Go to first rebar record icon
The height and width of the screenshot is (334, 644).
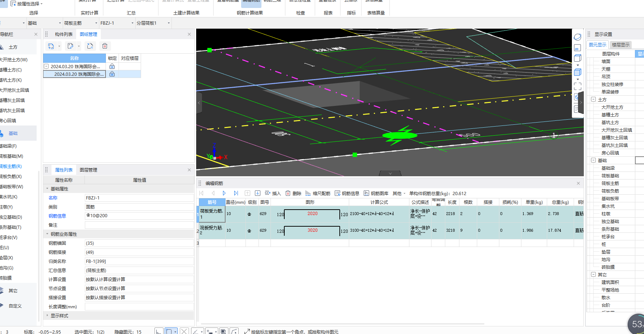click(x=202, y=193)
